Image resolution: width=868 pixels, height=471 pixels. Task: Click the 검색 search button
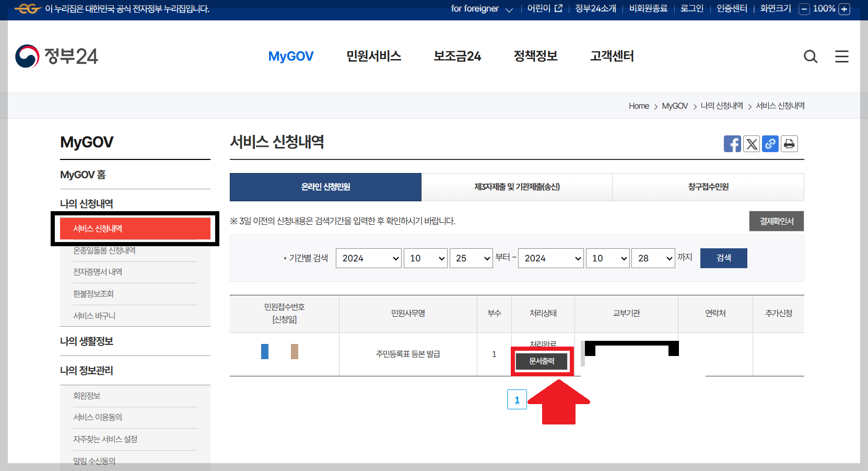click(x=723, y=258)
